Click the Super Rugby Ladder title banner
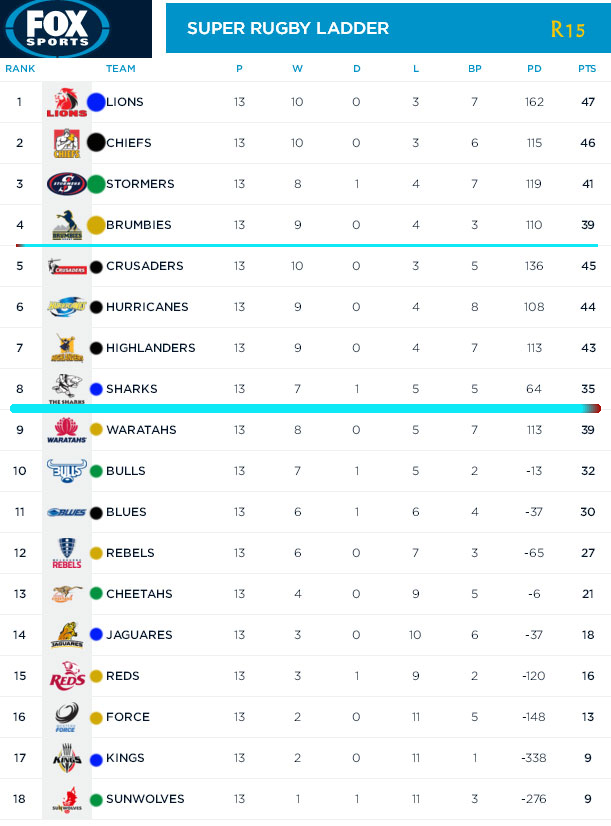The width and height of the screenshot is (611, 826). tap(288, 28)
